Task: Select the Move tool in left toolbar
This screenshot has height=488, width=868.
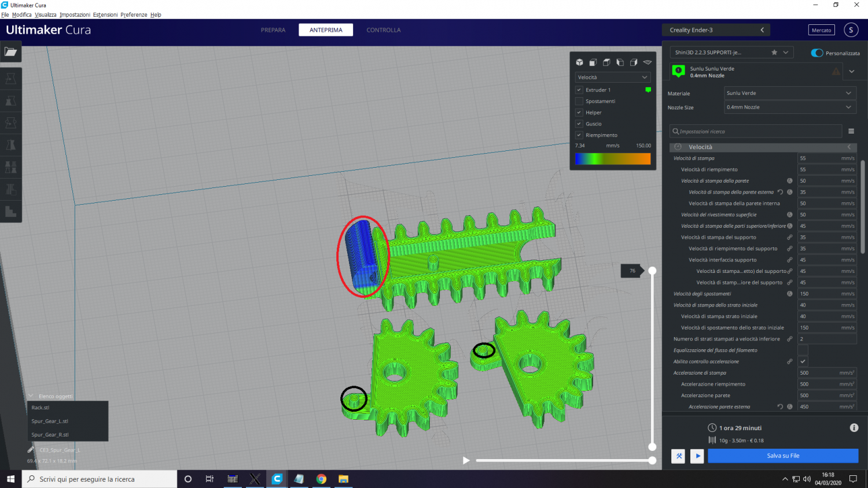Action: tap(10, 78)
